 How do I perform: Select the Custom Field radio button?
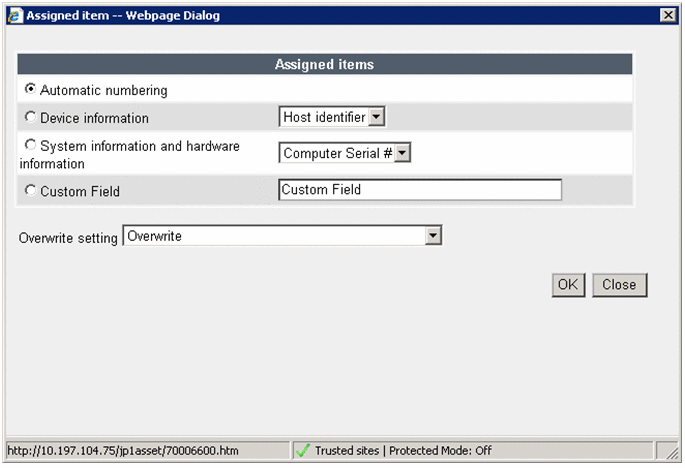(x=30, y=190)
